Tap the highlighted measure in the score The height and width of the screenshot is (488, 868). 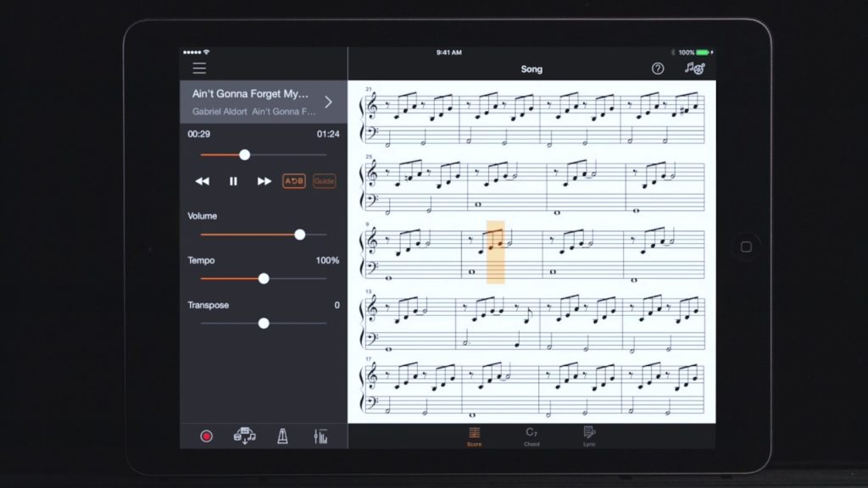495,250
